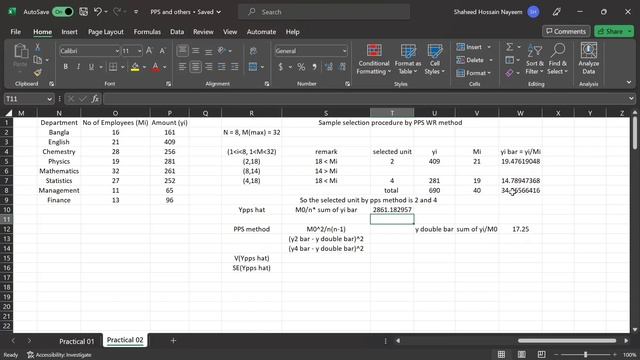
Task: Expand the Name Box dropdown arrow
Action: point(49,99)
